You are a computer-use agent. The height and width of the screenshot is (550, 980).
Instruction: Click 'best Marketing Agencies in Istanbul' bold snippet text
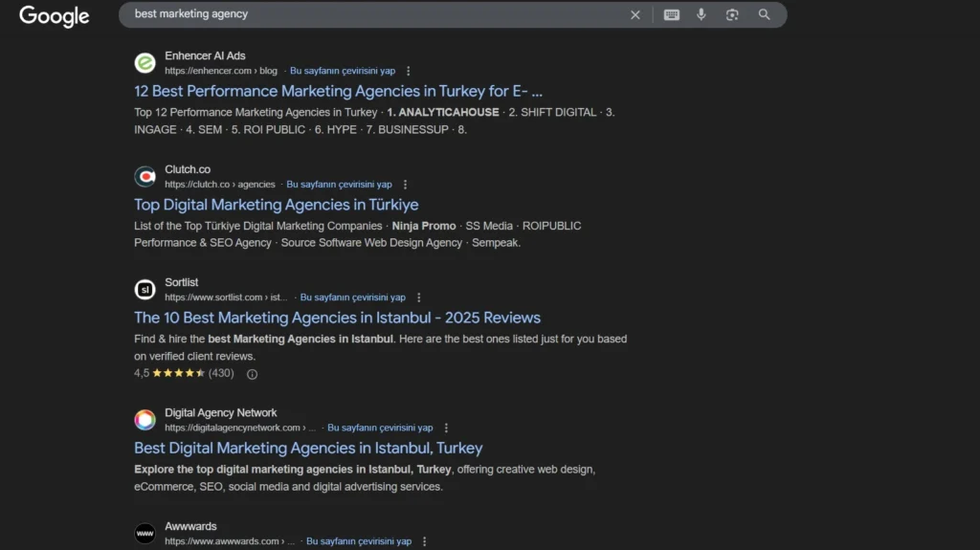[x=301, y=339]
